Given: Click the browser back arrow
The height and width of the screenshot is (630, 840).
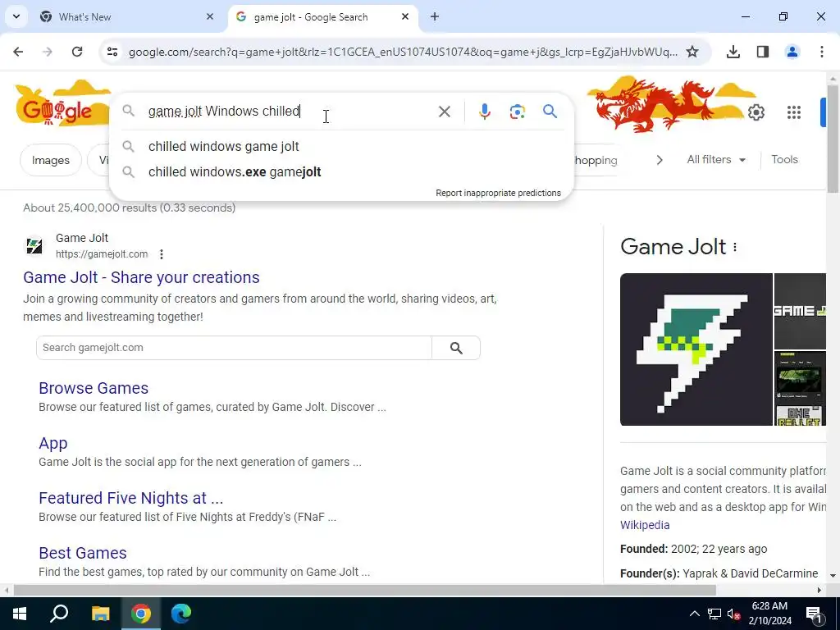Looking at the screenshot, I should click(x=18, y=52).
